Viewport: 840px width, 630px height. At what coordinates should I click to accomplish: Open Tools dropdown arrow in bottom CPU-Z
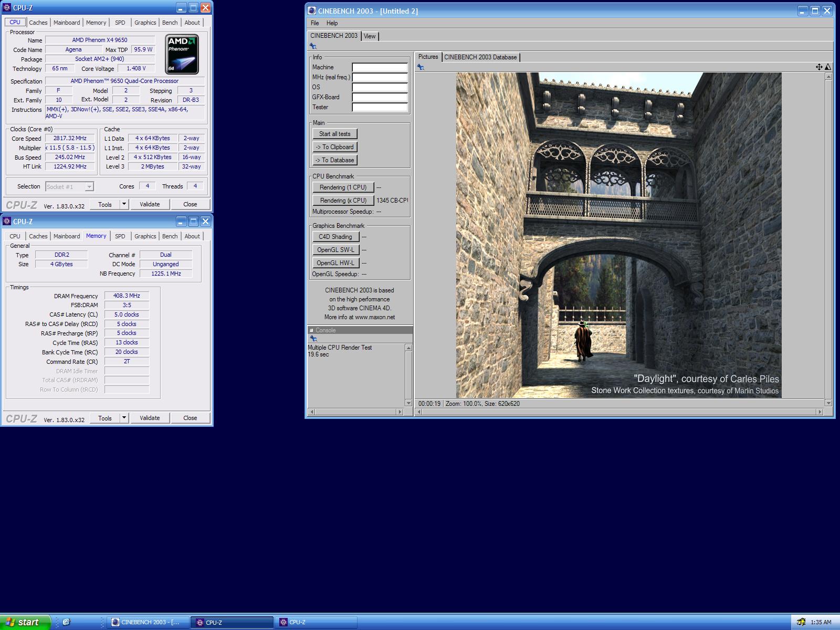[124, 418]
